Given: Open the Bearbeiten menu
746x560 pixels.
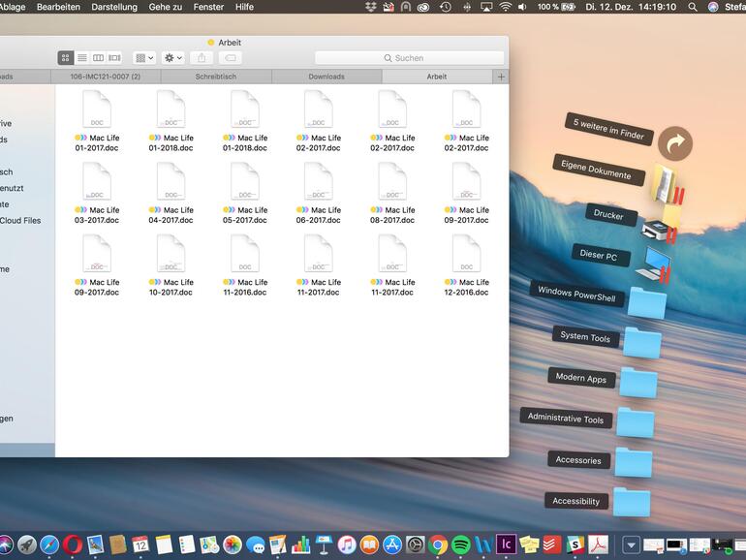Looking at the screenshot, I should [58, 7].
